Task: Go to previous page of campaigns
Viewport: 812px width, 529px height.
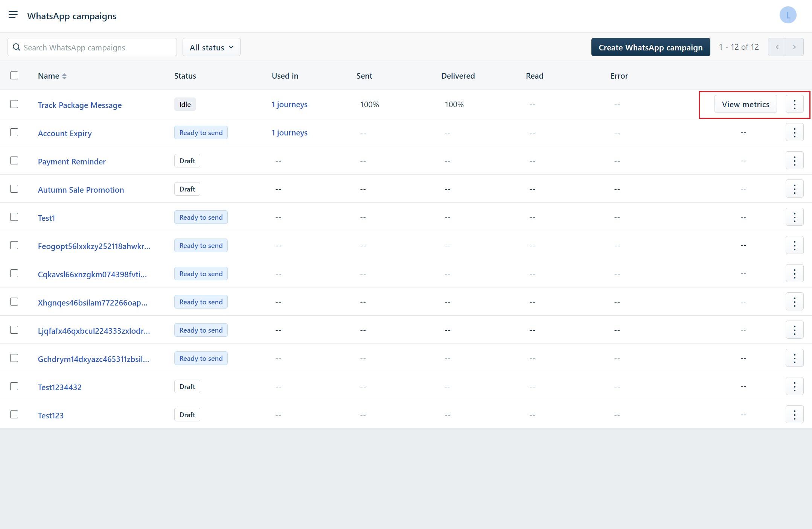Action: click(x=777, y=47)
